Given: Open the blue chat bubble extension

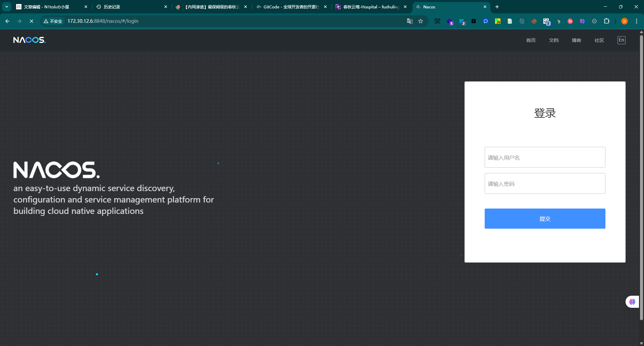Looking at the screenshot, I should pos(486,21).
